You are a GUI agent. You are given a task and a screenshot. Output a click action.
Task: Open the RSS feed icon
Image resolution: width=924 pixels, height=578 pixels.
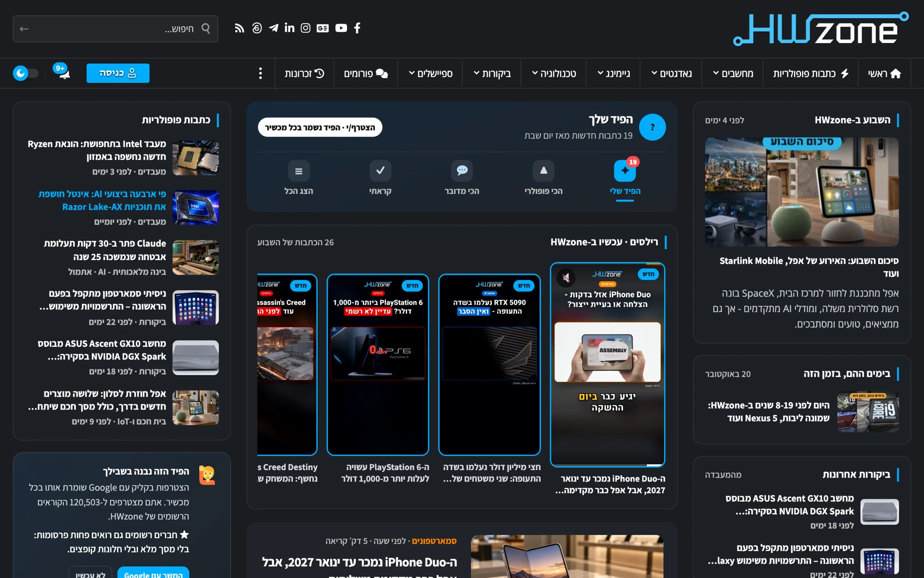[x=239, y=28]
